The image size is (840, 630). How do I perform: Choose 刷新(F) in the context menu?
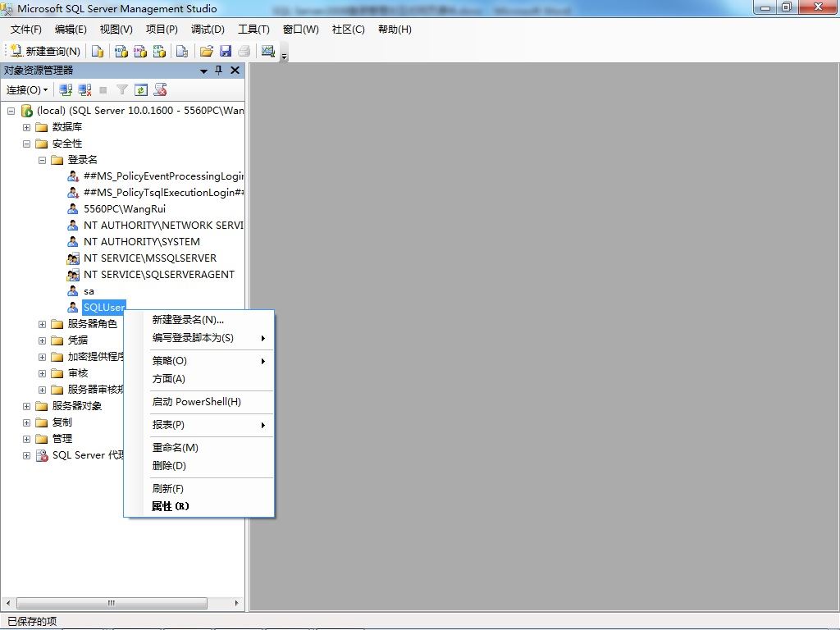click(199, 489)
